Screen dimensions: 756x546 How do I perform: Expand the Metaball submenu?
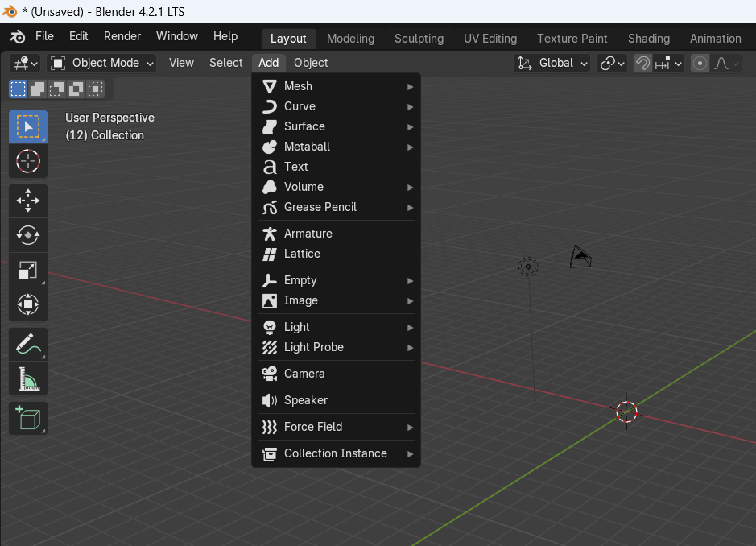tap(336, 147)
